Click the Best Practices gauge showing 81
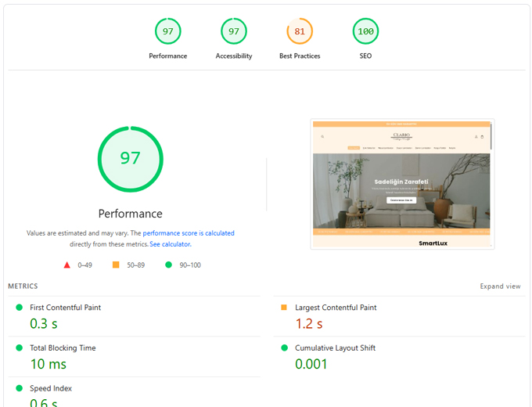Screen dimensions: 532x407 [300, 31]
